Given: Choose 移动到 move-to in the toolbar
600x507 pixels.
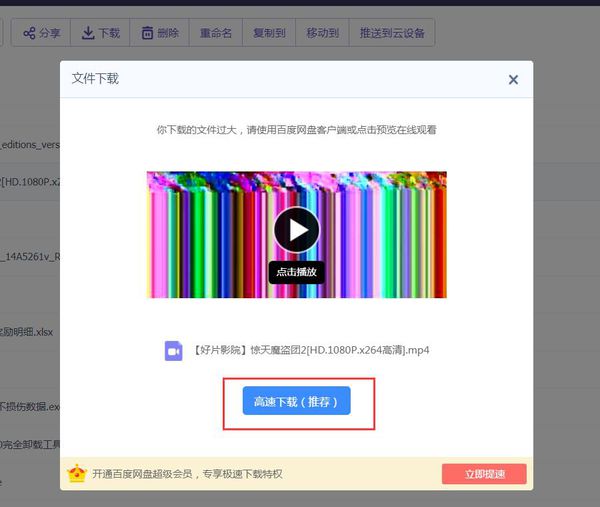Looking at the screenshot, I should (323, 33).
